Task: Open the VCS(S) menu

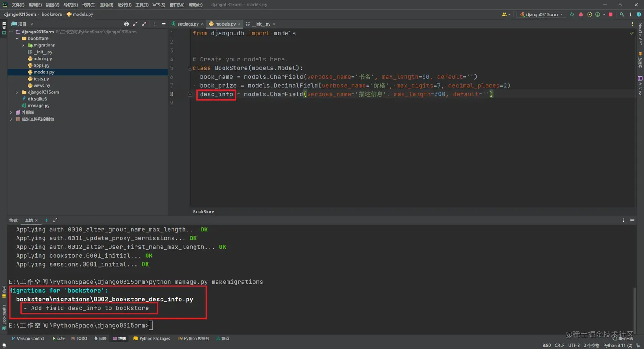Action: click(x=159, y=5)
